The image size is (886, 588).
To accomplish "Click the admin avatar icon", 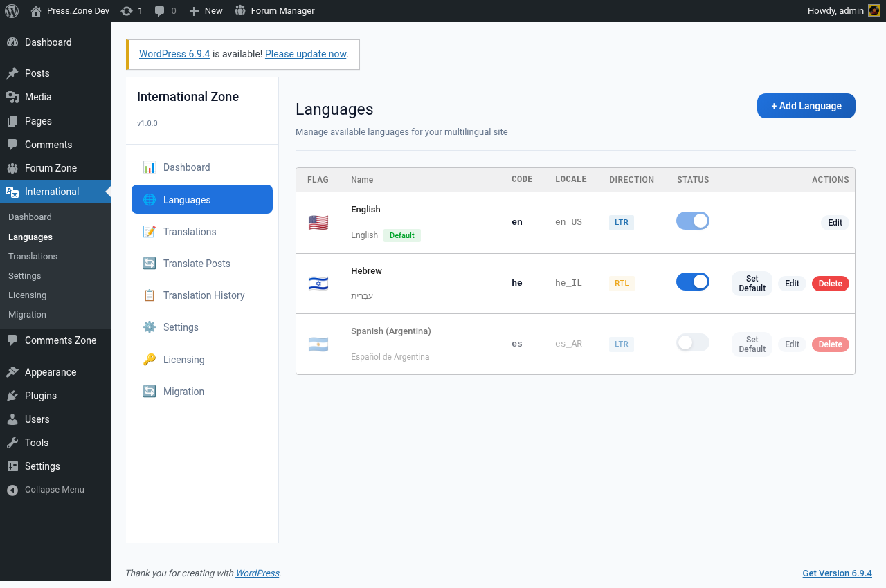I will [x=874, y=11].
